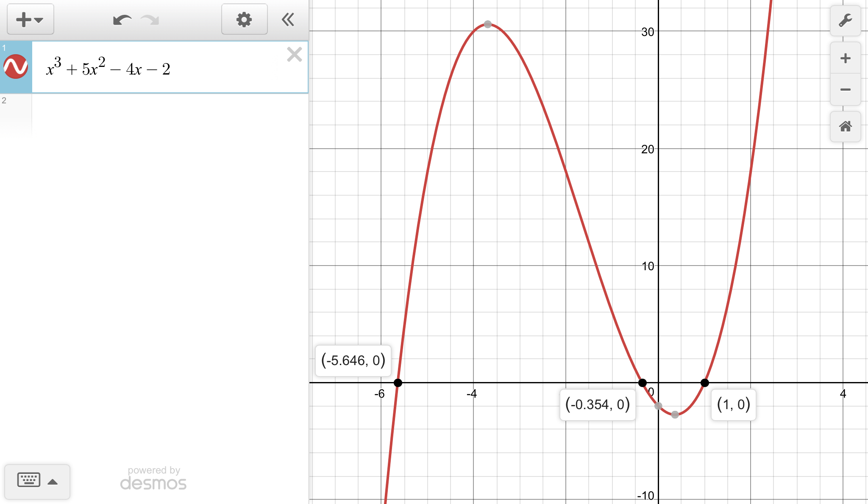Show the on-screen keyboard
Image resolution: width=868 pixels, height=504 pixels.
[29, 481]
